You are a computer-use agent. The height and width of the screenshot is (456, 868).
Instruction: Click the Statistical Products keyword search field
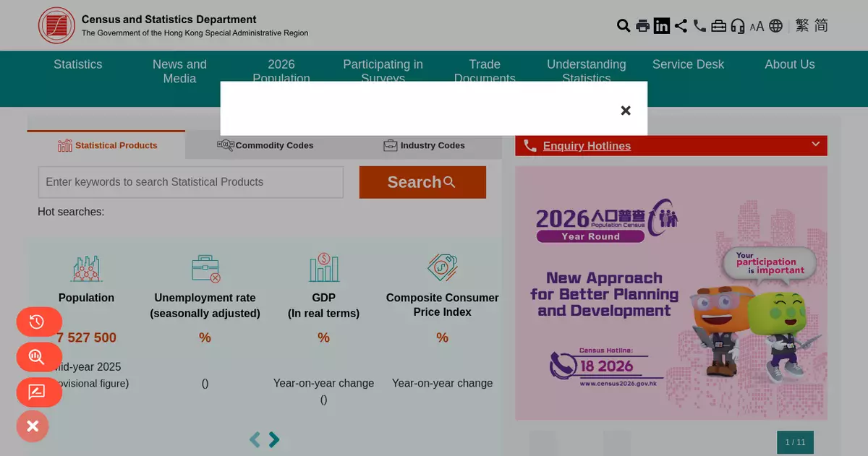[x=190, y=182]
